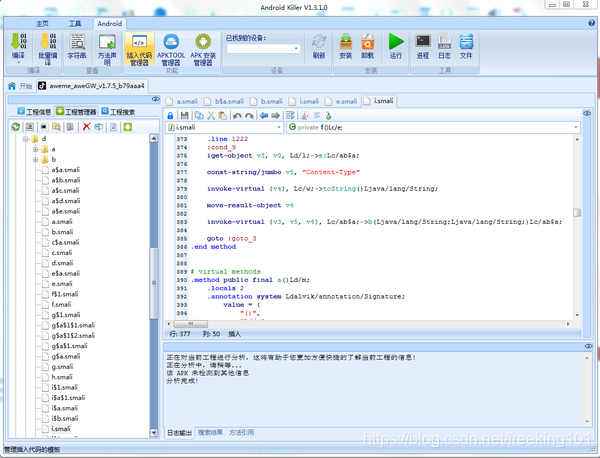Toggle the eye icon on editor panel
The image size is (600, 458).
click(x=587, y=113)
